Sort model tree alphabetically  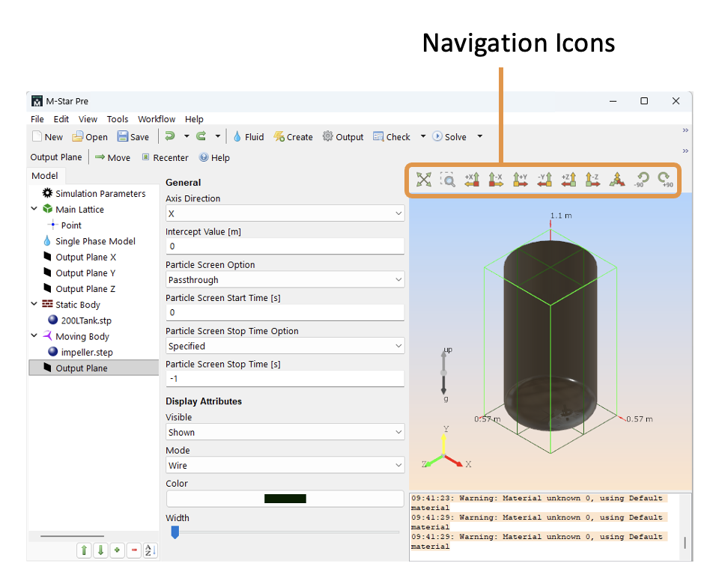(150, 550)
